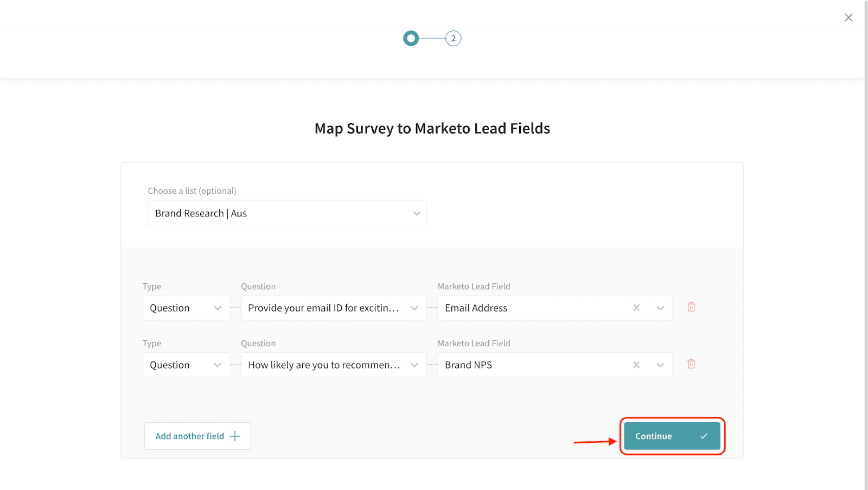Delete the Brand NPS mapping row

point(691,364)
